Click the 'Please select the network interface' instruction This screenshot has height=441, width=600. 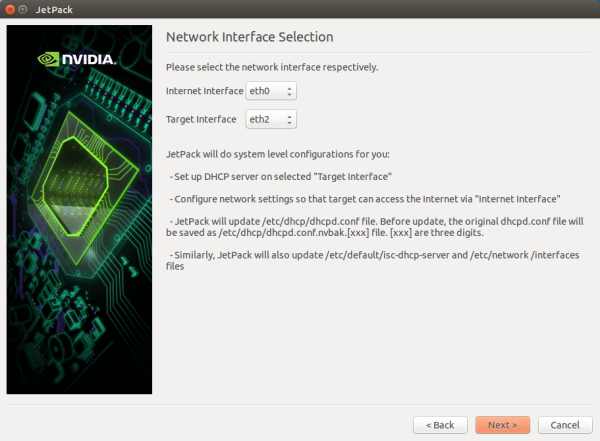272,67
